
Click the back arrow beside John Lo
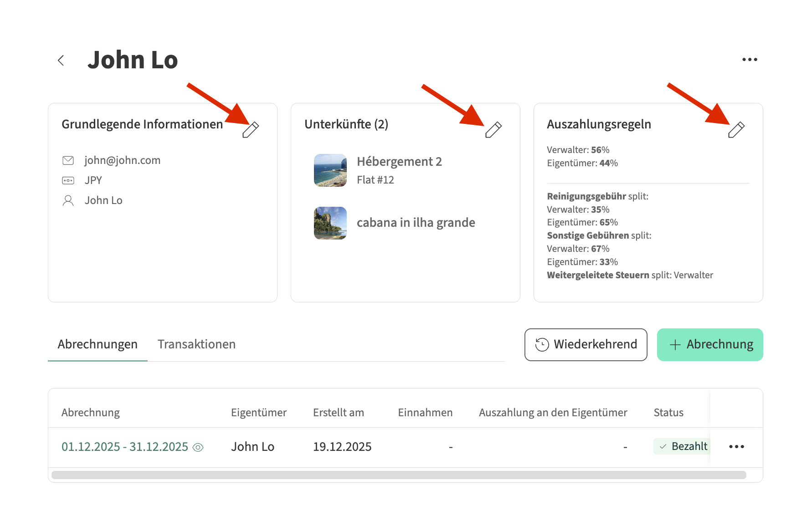tap(61, 60)
